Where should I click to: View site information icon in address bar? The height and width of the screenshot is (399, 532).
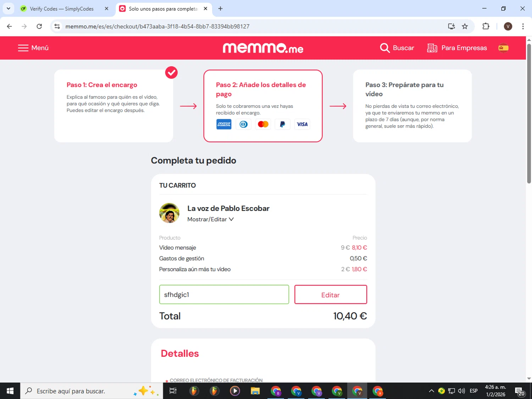click(x=57, y=26)
